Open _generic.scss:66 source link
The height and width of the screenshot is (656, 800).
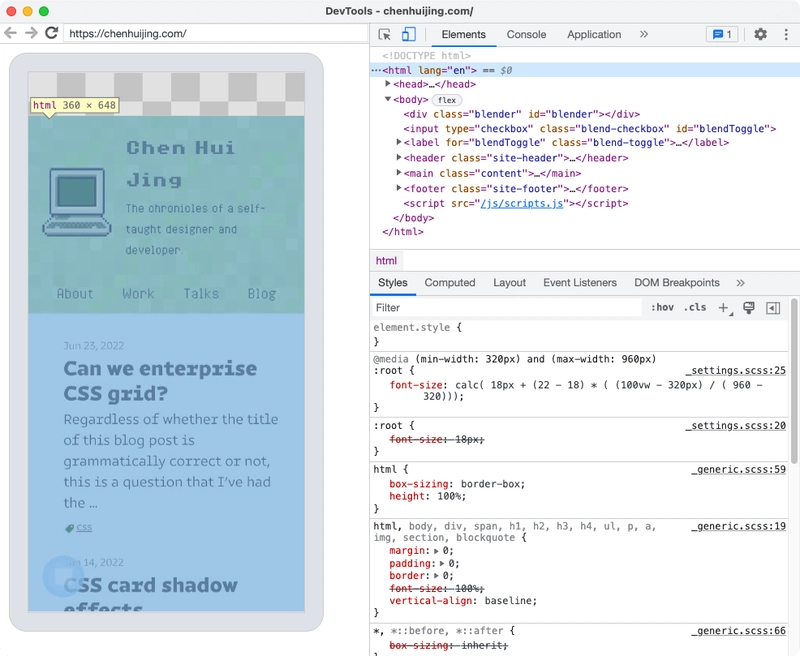[738, 631]
